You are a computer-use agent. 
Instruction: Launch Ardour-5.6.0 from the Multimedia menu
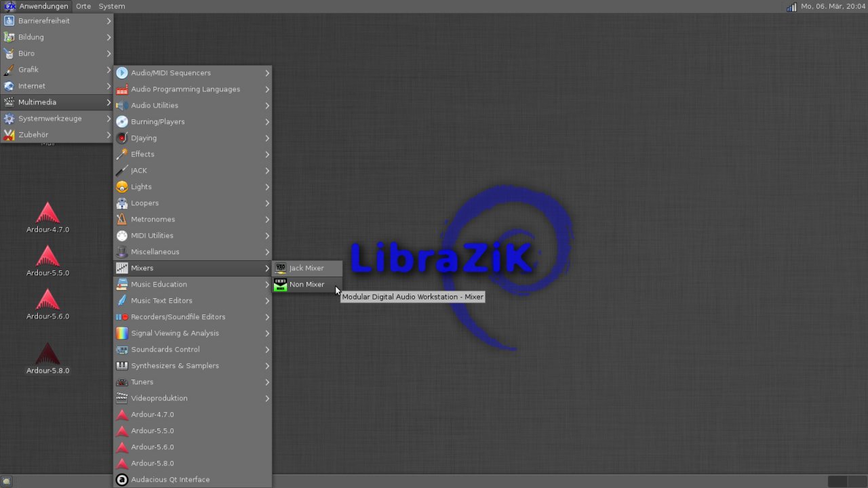pos(193,447)
